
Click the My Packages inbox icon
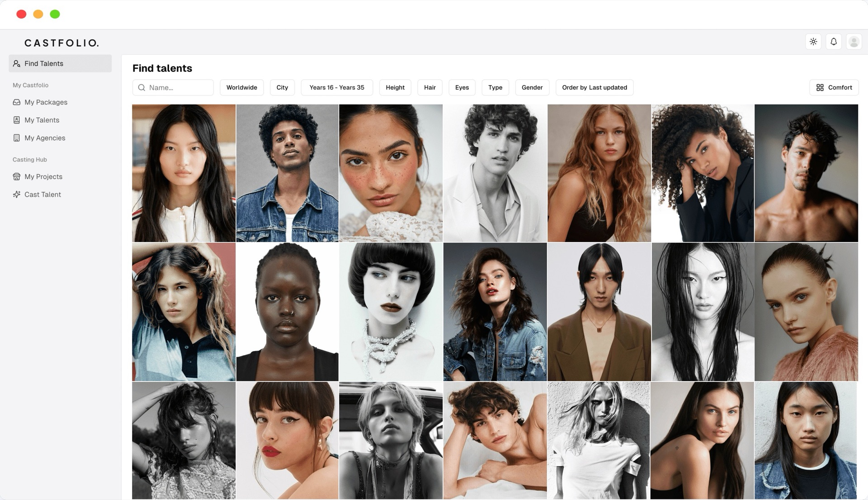point(17,102)
